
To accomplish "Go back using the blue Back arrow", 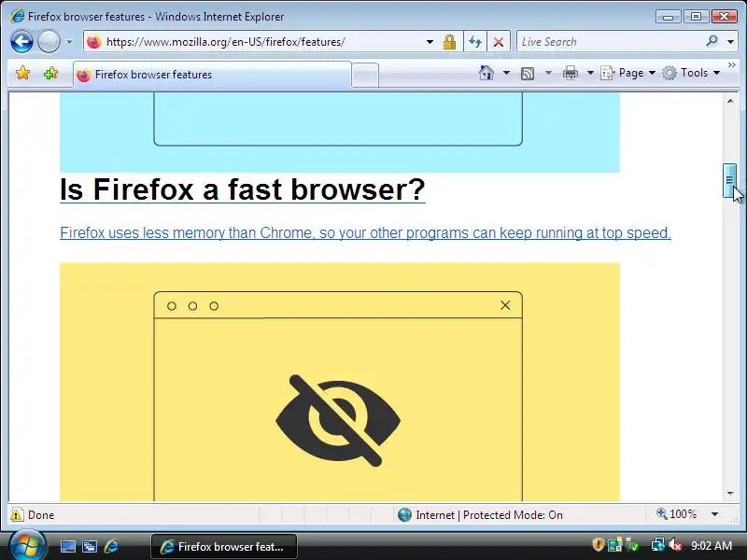I will click(21, 41).
